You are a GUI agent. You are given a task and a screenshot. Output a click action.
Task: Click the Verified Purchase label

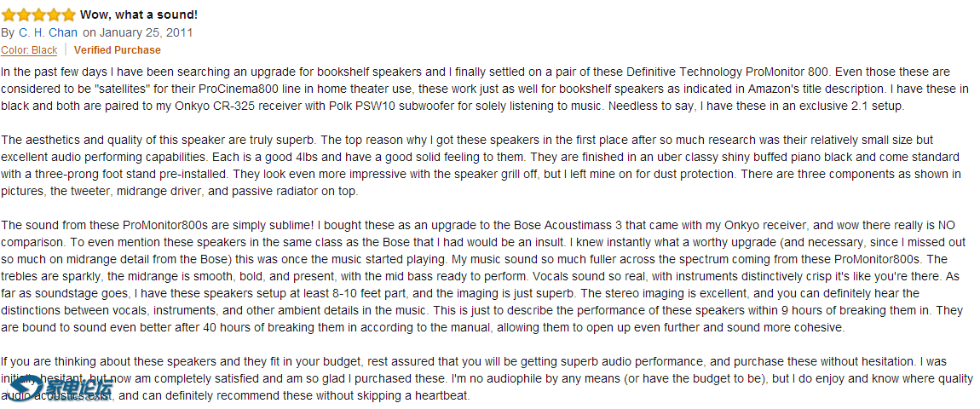pyautogui.click(x=118, y=50)
